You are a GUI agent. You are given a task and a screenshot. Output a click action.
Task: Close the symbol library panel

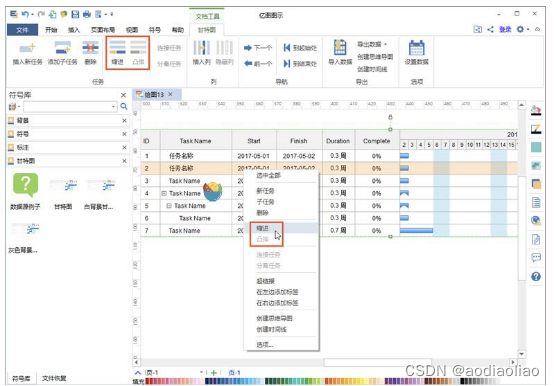[x=123, y=95]
